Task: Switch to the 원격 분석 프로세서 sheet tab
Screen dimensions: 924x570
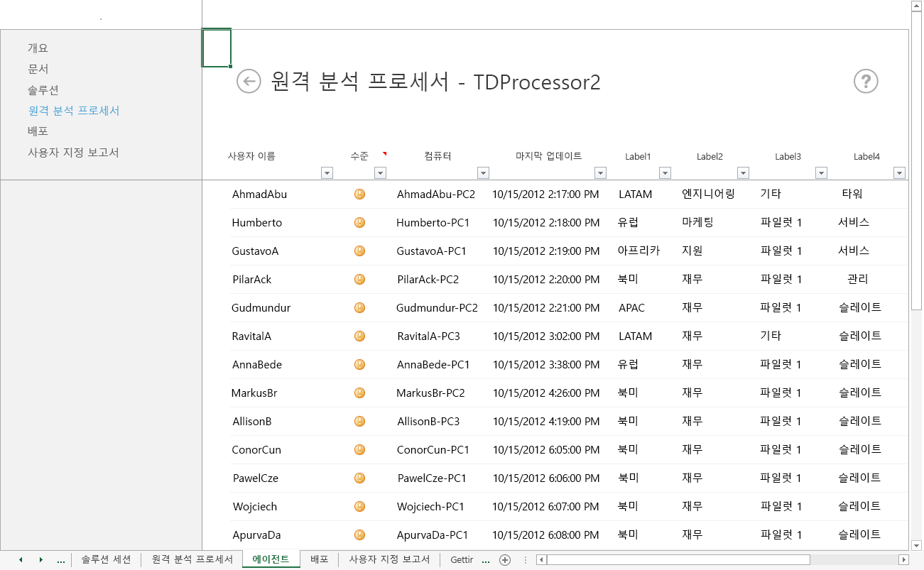Action: [x=192, y=559]
